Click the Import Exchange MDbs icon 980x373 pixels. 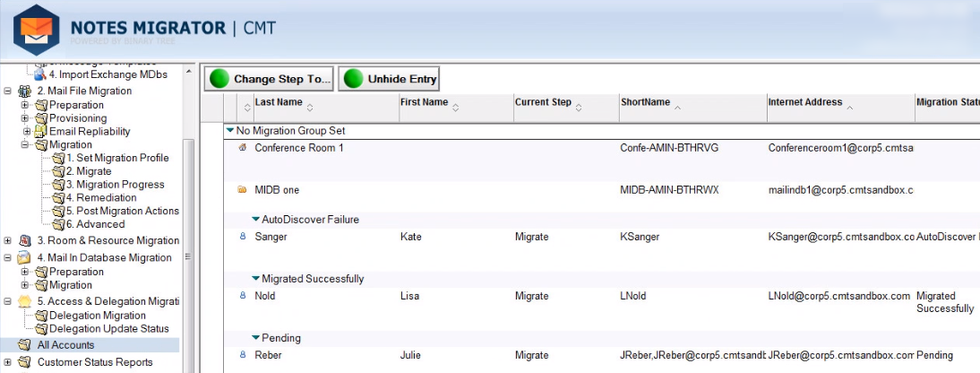click(40, 74)
